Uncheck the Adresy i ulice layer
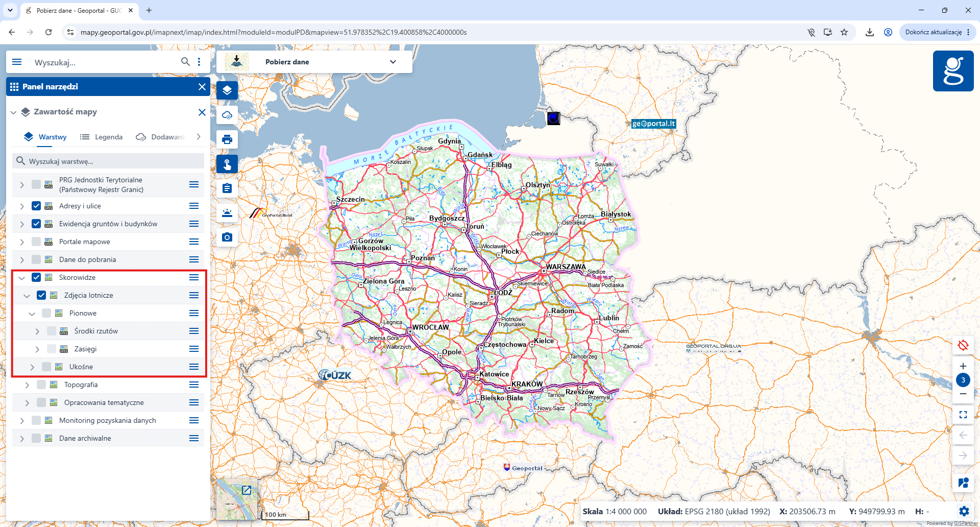980x527 pixels. (36, 206)
